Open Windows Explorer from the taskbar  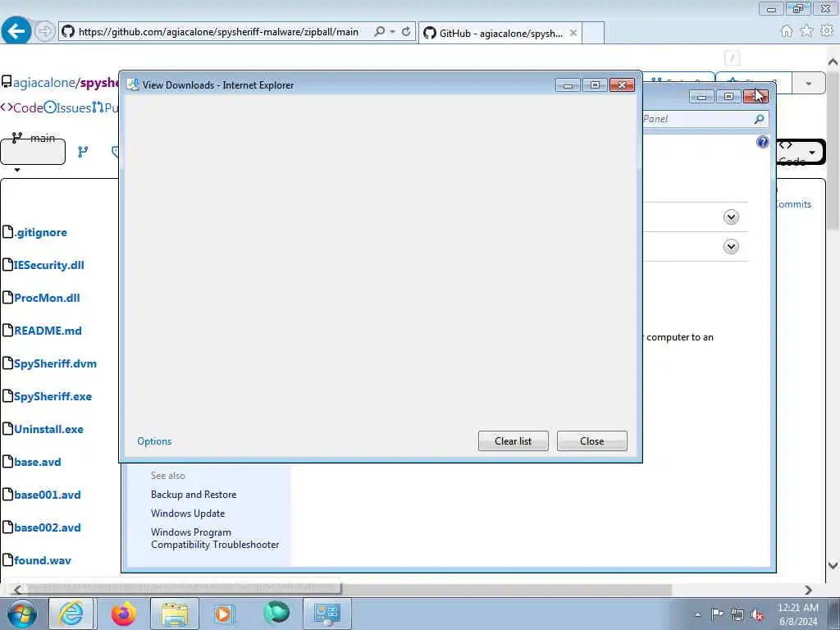coord(175,614)
